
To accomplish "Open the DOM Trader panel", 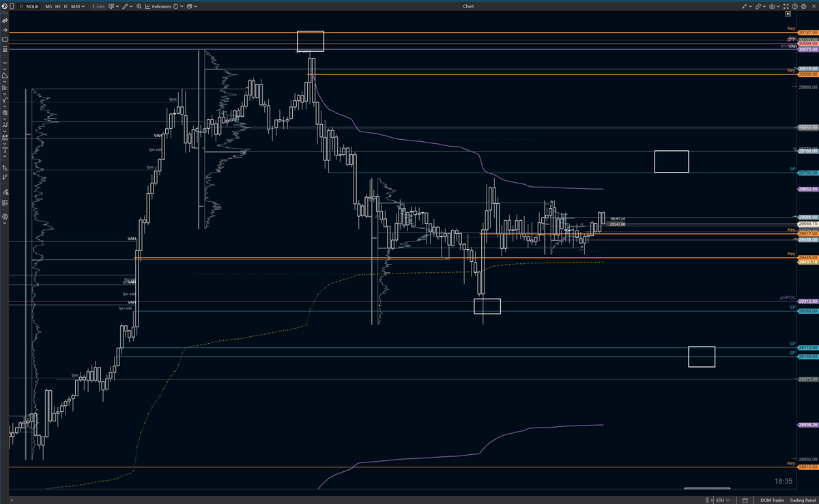I will click(772, 500).
